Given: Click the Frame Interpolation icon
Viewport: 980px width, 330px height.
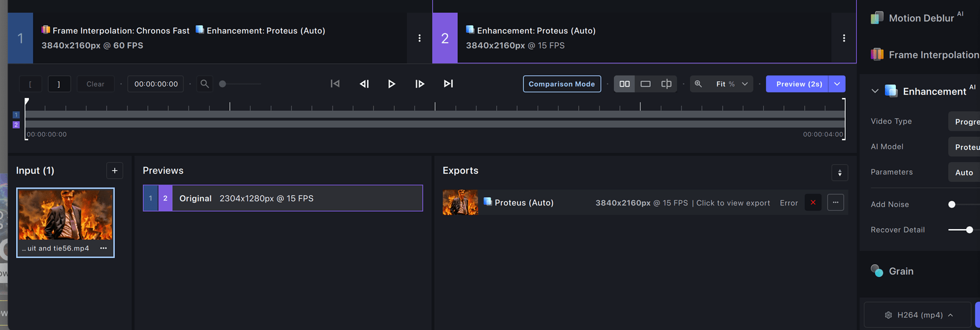Looking at the screenshot, I should click(877, 55).
